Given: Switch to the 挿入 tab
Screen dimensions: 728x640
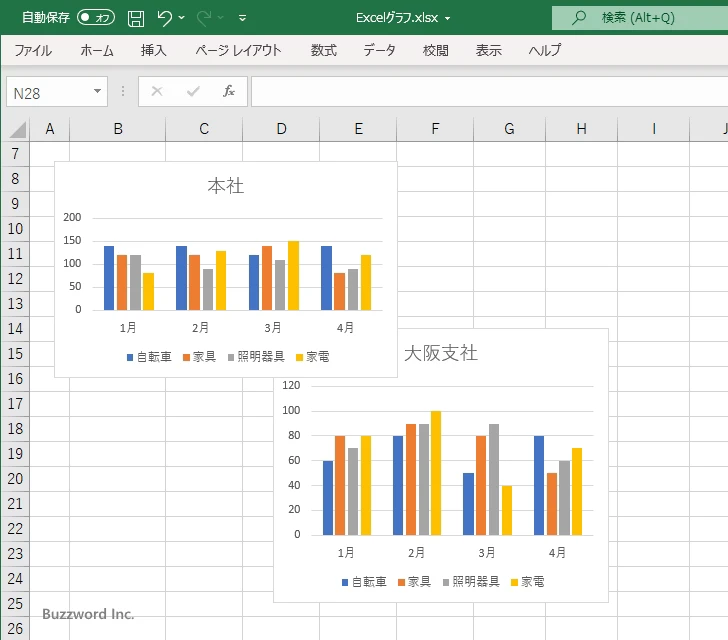Looking at the screenshot, I should [154, 50].
